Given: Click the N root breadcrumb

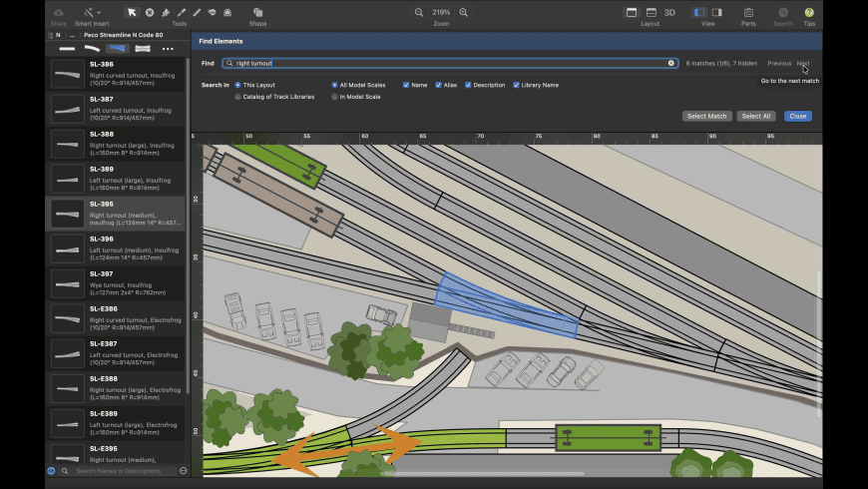Looking at the screenshot, I should [58, 35].
